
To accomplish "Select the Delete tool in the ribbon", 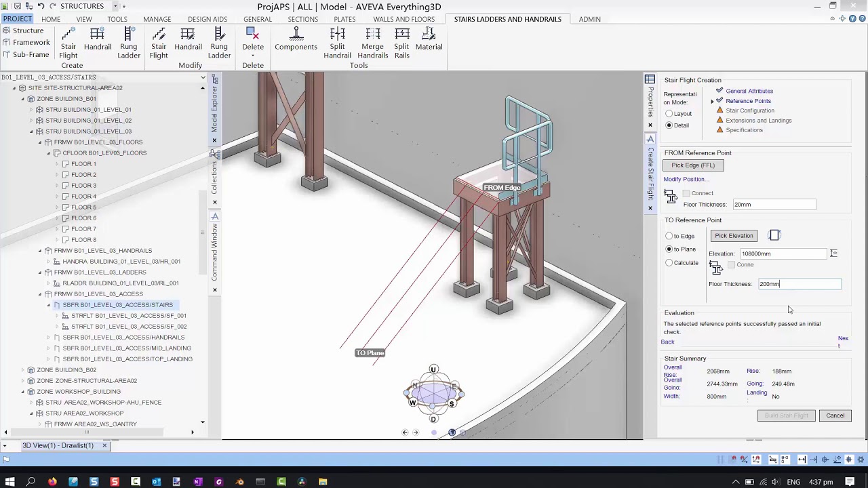I will click(253, 43).
